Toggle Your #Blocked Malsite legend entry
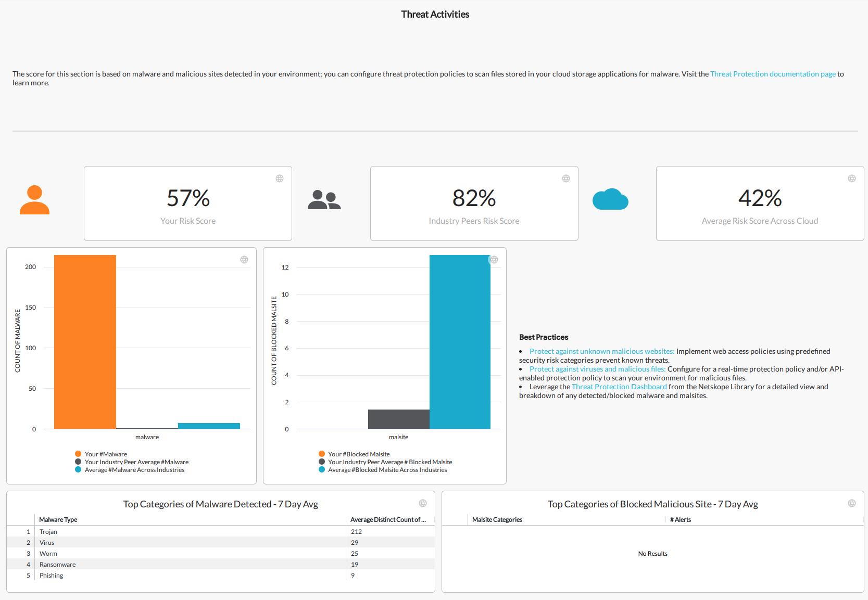The image size is (868, 600). [x=354, y=454]
